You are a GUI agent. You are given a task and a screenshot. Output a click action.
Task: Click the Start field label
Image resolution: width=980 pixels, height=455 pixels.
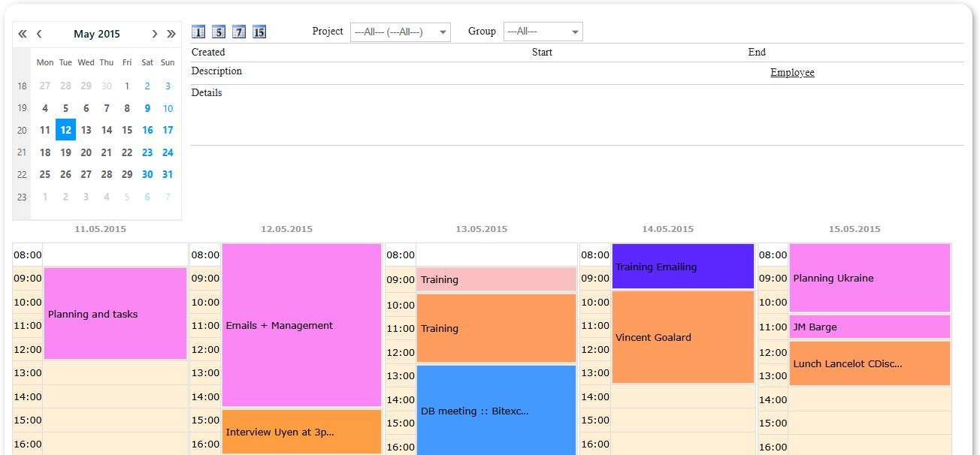[542, 52]
